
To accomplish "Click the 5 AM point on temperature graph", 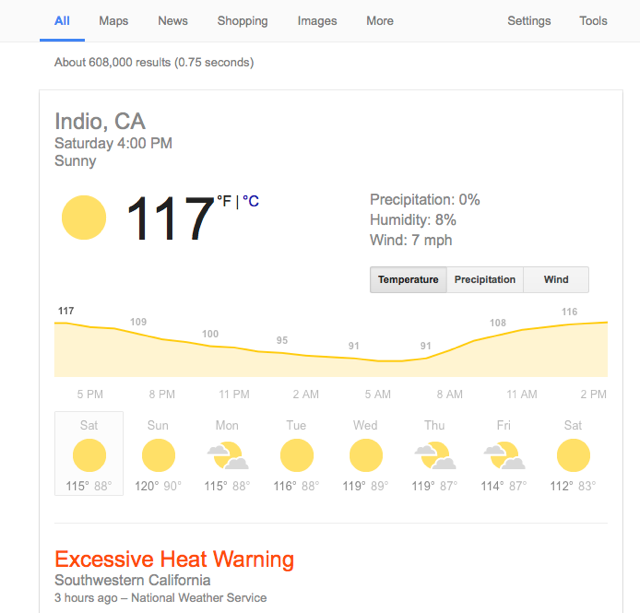I will coord(377,359).
